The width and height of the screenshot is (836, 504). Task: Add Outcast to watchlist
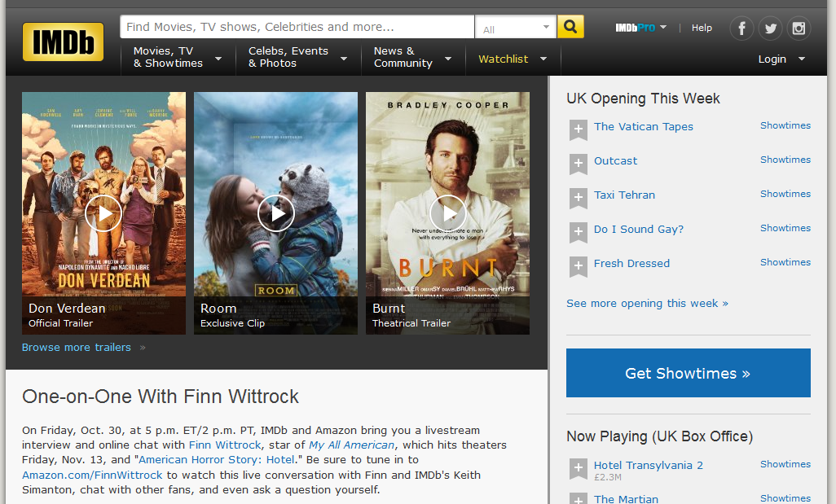[x=579, y=164]
